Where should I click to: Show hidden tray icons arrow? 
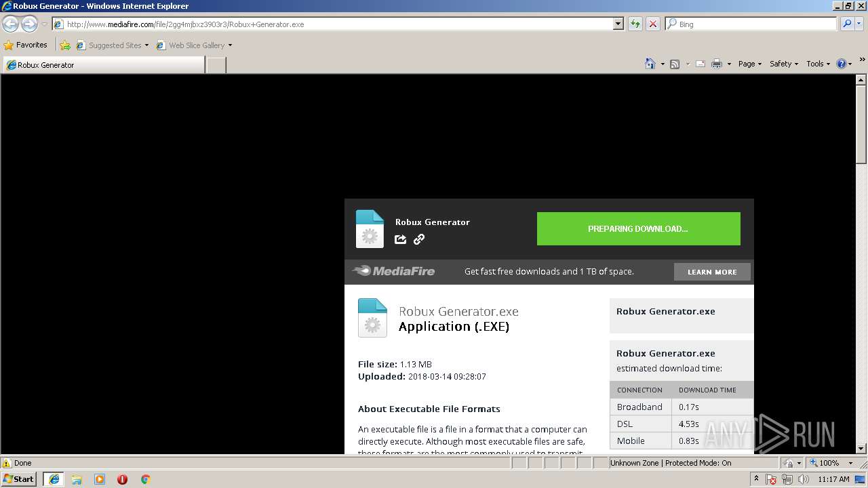756,479
